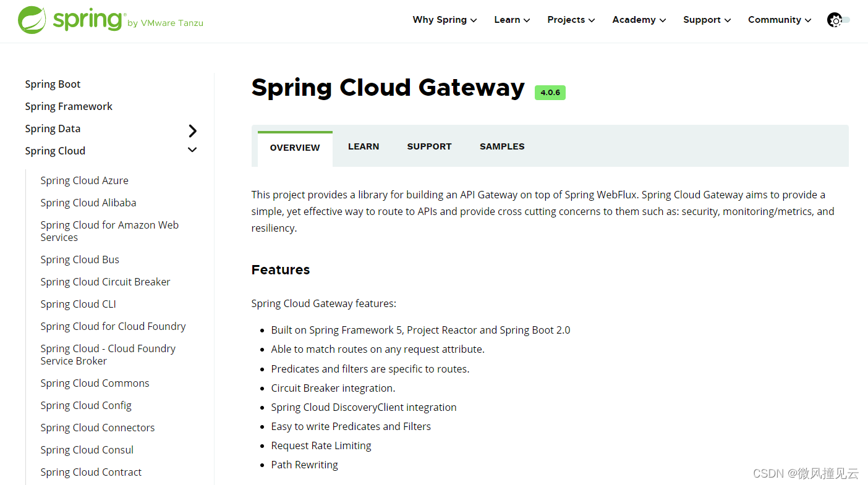Toggle the dark mode theme switch

pos(838,20)
